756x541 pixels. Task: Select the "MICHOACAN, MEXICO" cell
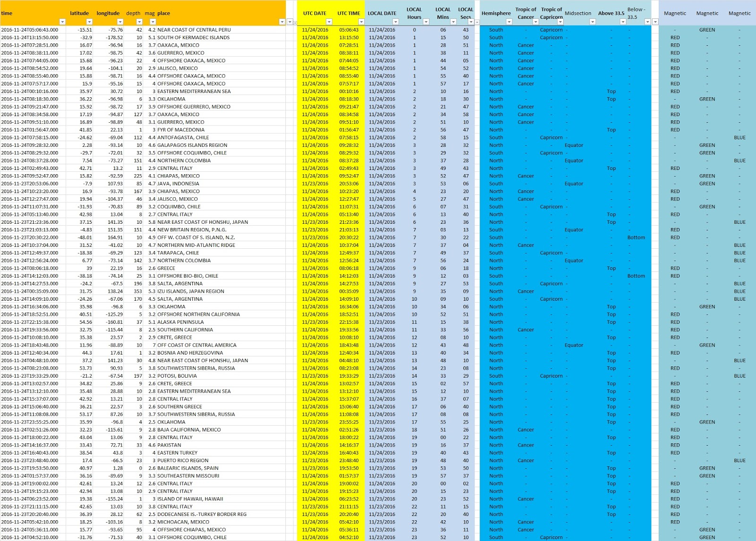pos(221,522)
